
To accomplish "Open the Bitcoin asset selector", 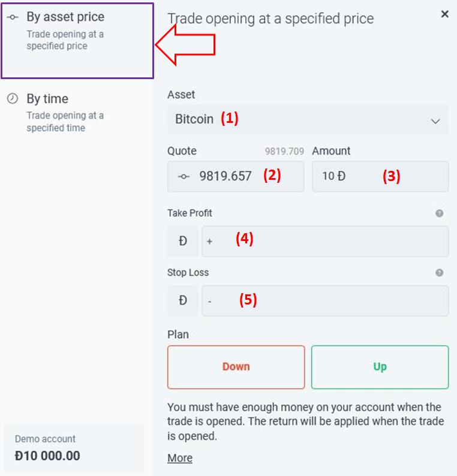I will pyautogui.click(x=300, y=119).
